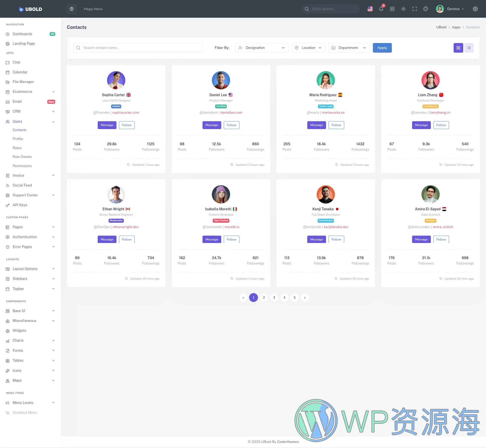Screen dimensions: 486x448
Task: Follow Sophia Carter from her card
Action: tap(127, 125)
